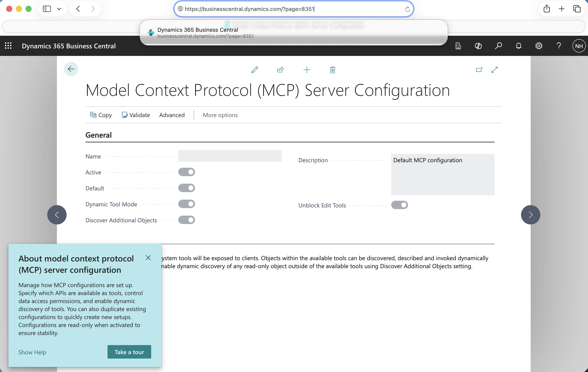Toggle Discover Additional Objects switch

coord(186,220)
